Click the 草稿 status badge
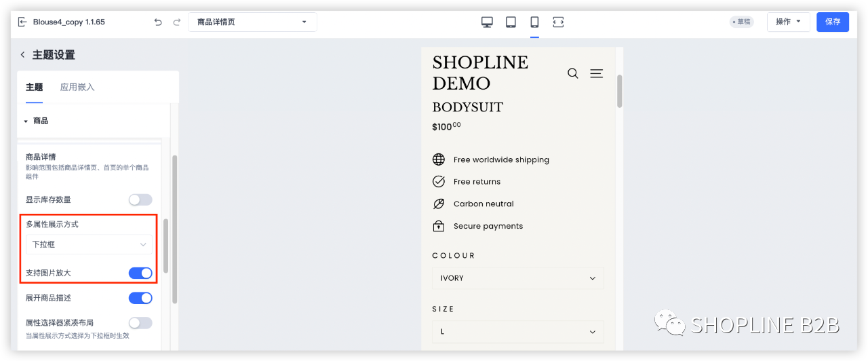The image size is (868, 361). [x=741, y=22]
